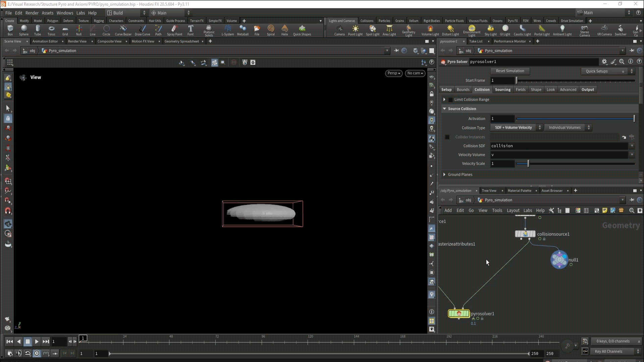644x362 pixels.
Task: Click the collisionsource1 node icon
Action: (525, 234)
